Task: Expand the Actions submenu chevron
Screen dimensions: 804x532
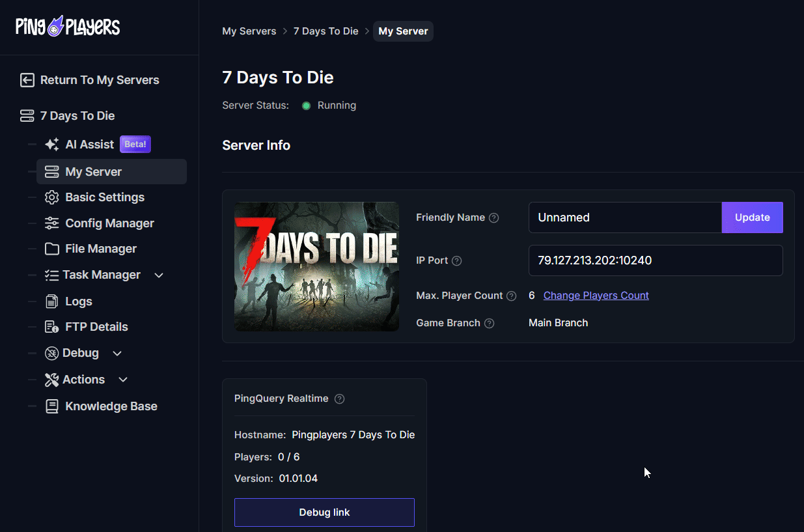Action: pyautogui.click(x=123, y=380)
